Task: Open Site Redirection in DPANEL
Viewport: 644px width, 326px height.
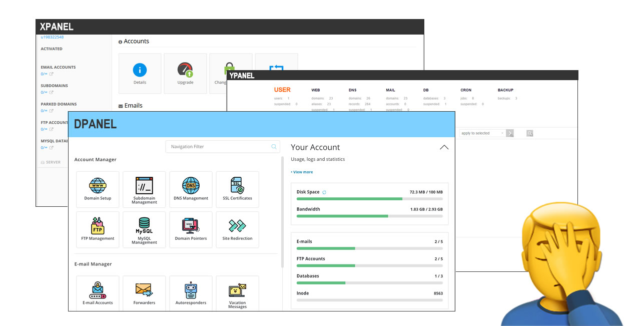Action: [x=237, y=229]
